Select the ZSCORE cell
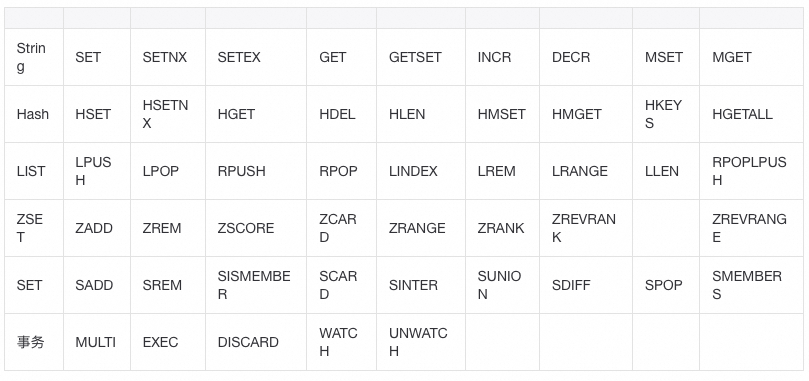Viewport: 809px width, 381px height. [x=255, y=228]
